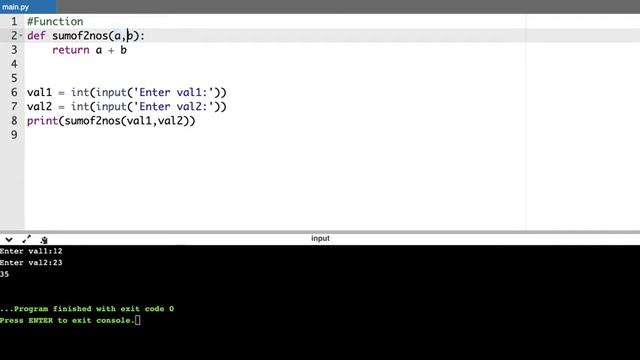Image resolution: width=640 pixels, height=360 pixels.
Task: Click 'Enter val2:23' console output
Action: click(x=31, y=262)
